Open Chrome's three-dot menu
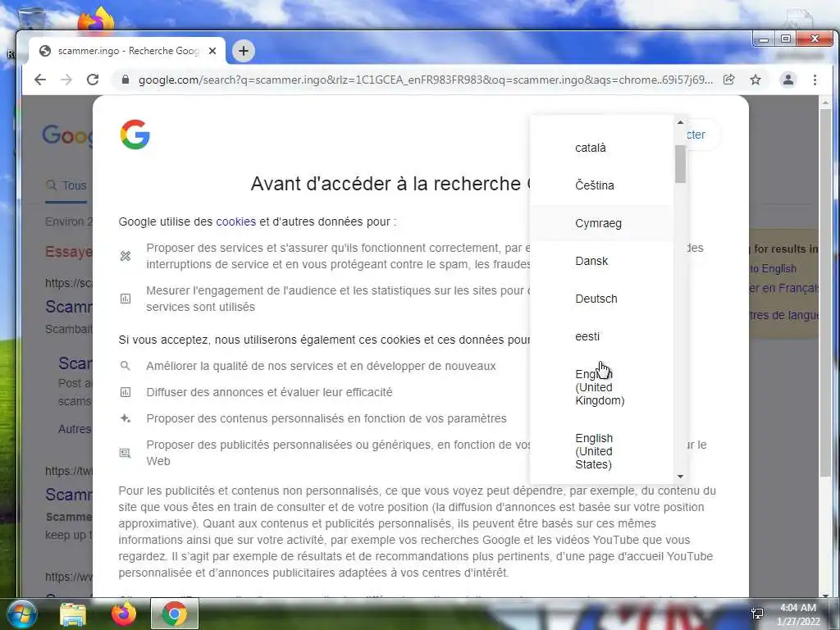The image size is (840, 630). pos(815,80)
